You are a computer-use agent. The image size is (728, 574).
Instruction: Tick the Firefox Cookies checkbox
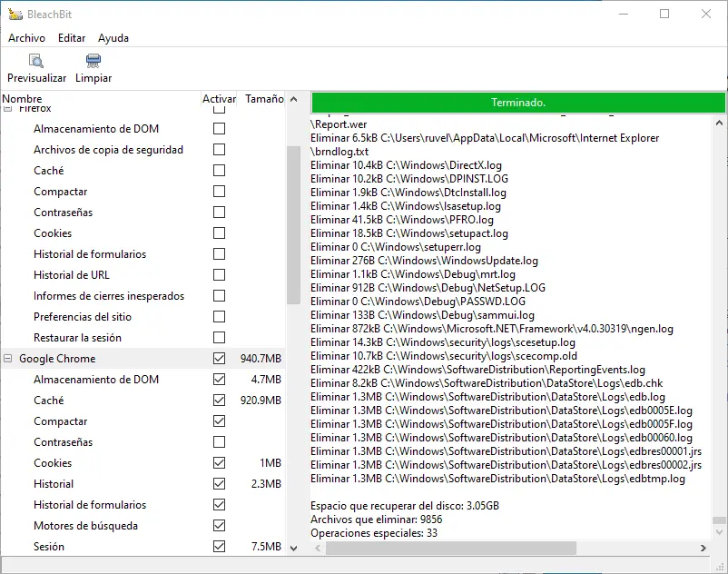219,233
